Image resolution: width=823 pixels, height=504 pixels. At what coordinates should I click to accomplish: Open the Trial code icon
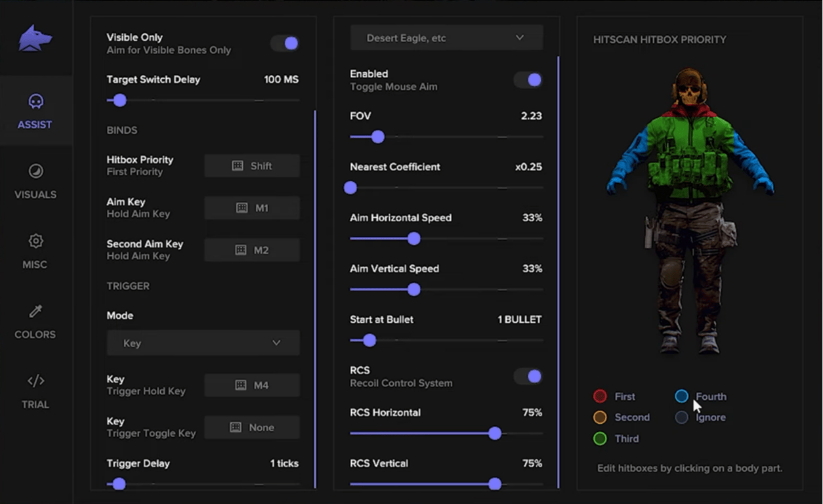click(35, 381)
